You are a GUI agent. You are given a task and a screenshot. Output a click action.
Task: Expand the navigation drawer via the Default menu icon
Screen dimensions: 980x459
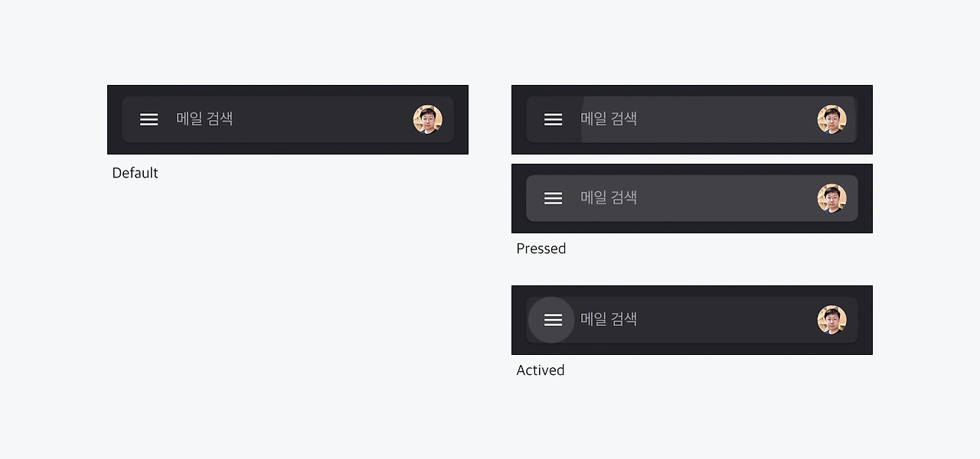coord(149,119)
